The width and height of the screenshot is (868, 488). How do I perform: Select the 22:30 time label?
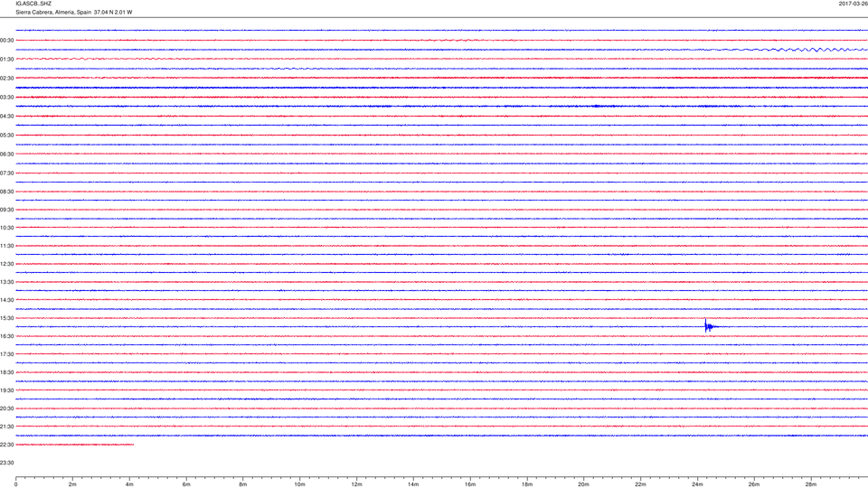tap(6, 445)
